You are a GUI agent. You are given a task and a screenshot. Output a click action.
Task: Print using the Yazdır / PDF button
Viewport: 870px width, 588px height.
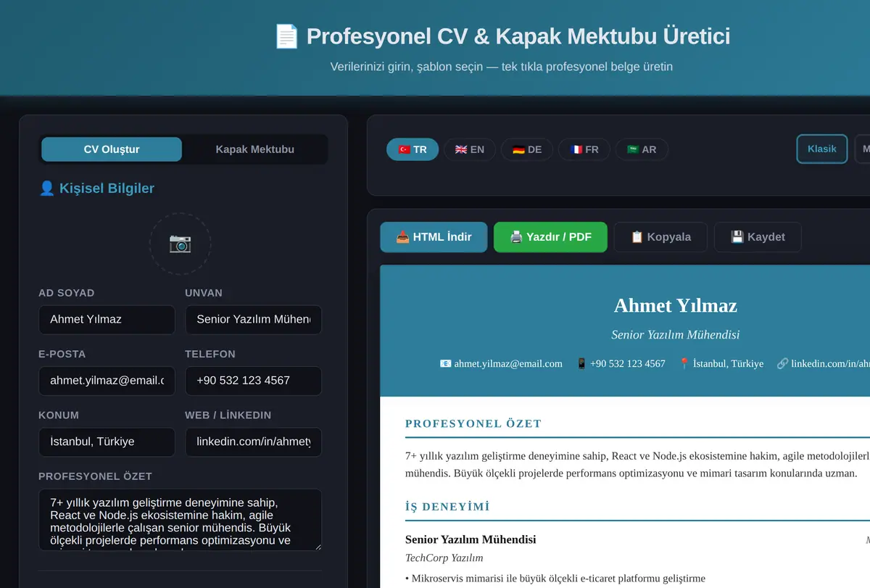(550, 237)
